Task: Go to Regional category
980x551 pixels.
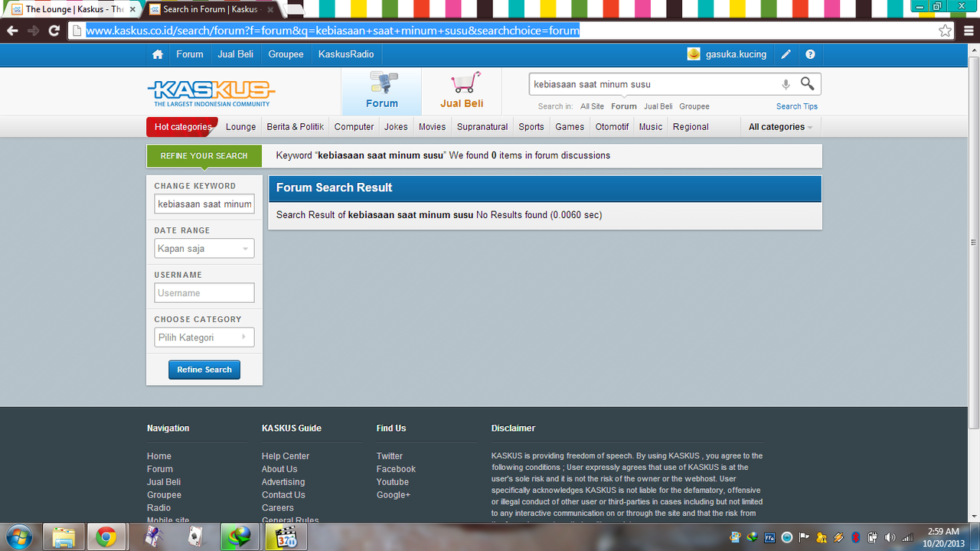Action: click(691, 127)
